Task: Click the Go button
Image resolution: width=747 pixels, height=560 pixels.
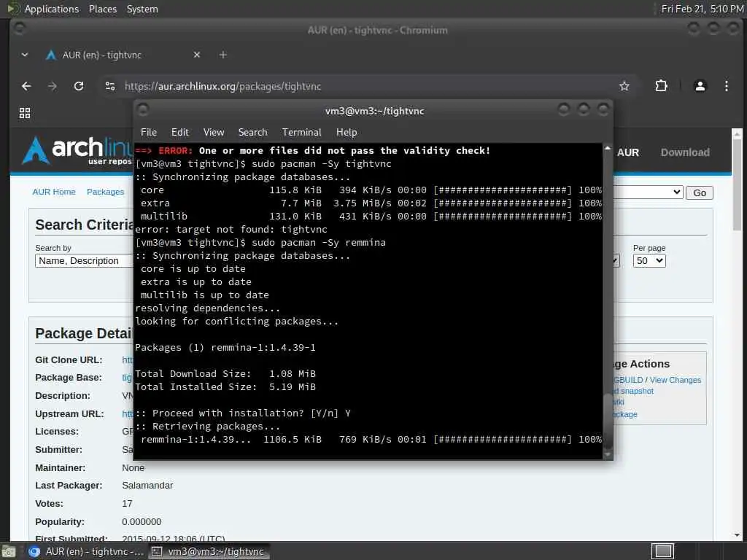Action: (700, 192)
